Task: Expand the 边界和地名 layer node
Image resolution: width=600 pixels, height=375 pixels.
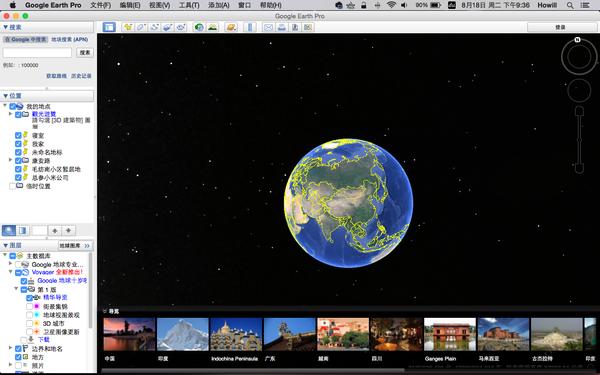Action: pos(10,347)
